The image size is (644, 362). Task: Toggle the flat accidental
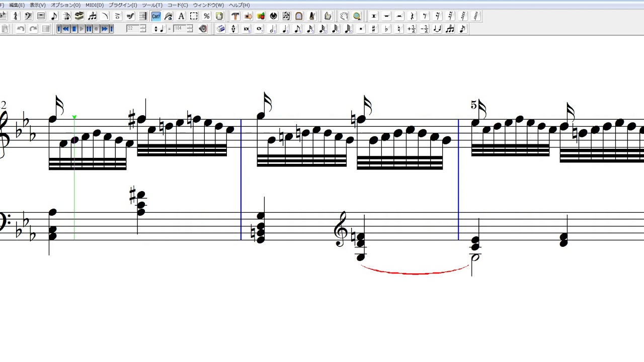coord(386,29)
